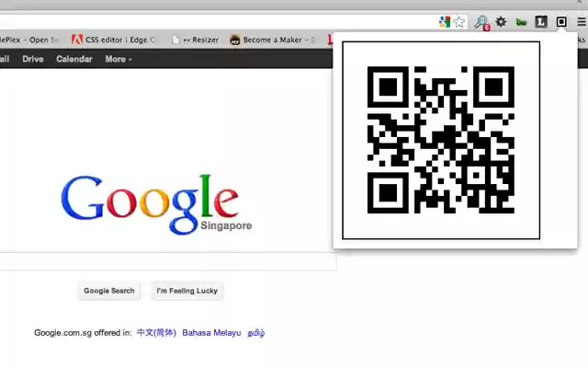
Task: Click the generated QR code image
Action: pos(441,140)
